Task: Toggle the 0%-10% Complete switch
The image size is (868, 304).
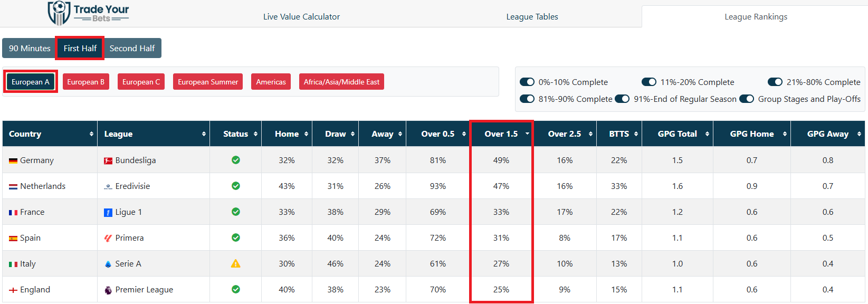Action: pos(527,82)
